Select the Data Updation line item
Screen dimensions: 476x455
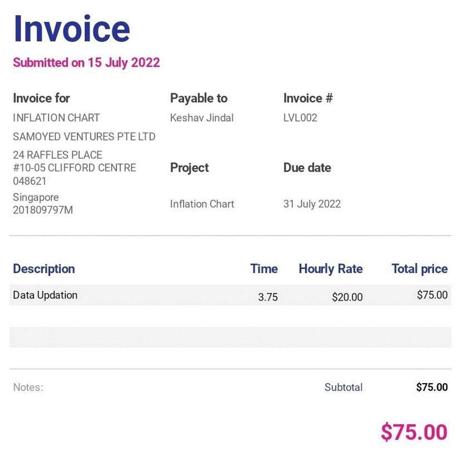pos(45,295)
